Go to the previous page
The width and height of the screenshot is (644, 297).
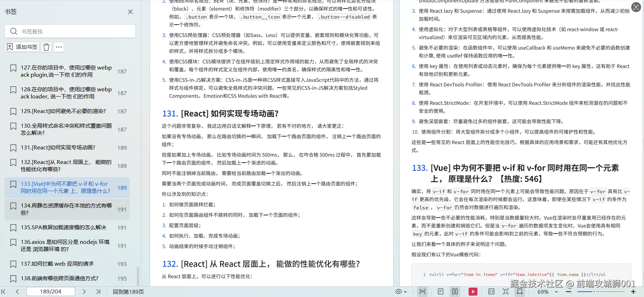(x=17, y=292)
